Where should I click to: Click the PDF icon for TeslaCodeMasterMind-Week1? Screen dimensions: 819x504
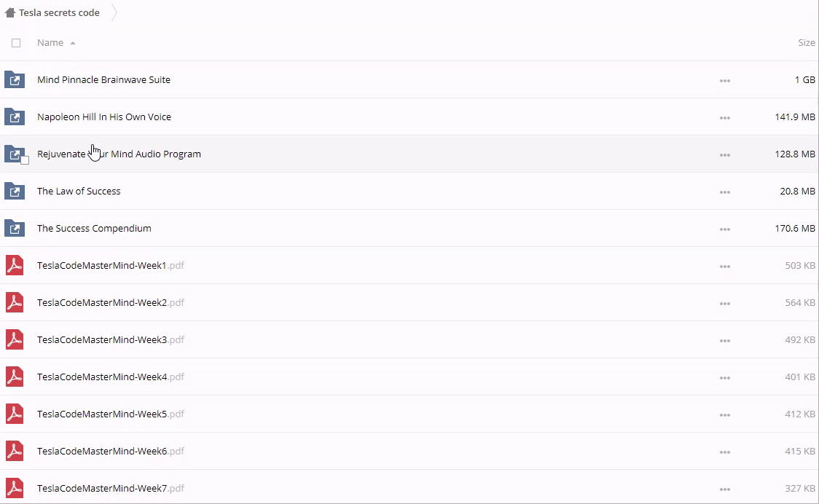click(x=15, y=265)
